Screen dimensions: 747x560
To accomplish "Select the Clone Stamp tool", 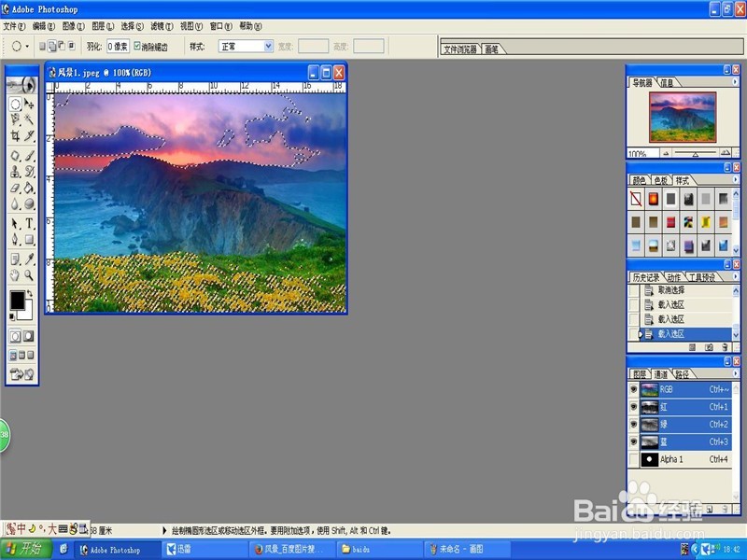I will tap(15, 172).
